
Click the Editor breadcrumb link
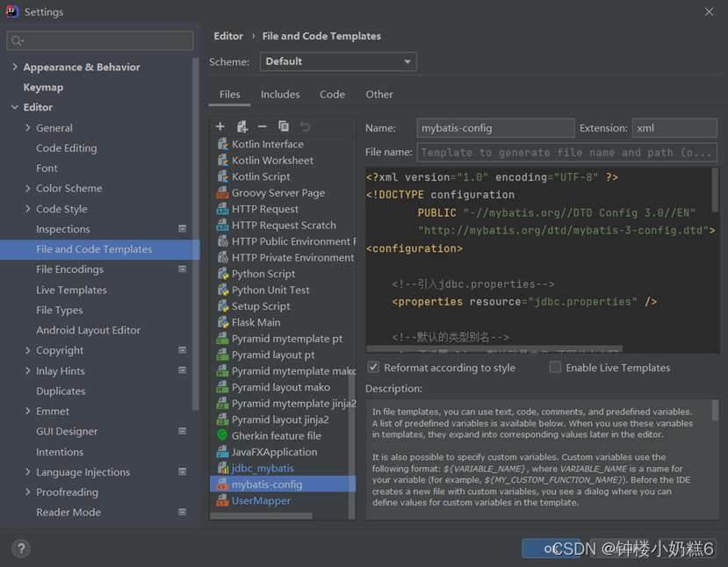click(x=228, y=36)
